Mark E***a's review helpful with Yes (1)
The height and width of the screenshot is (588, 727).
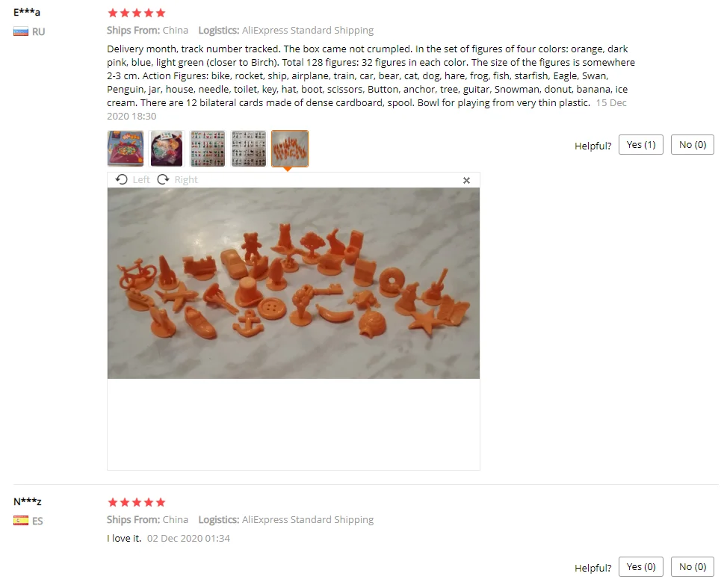641,145
